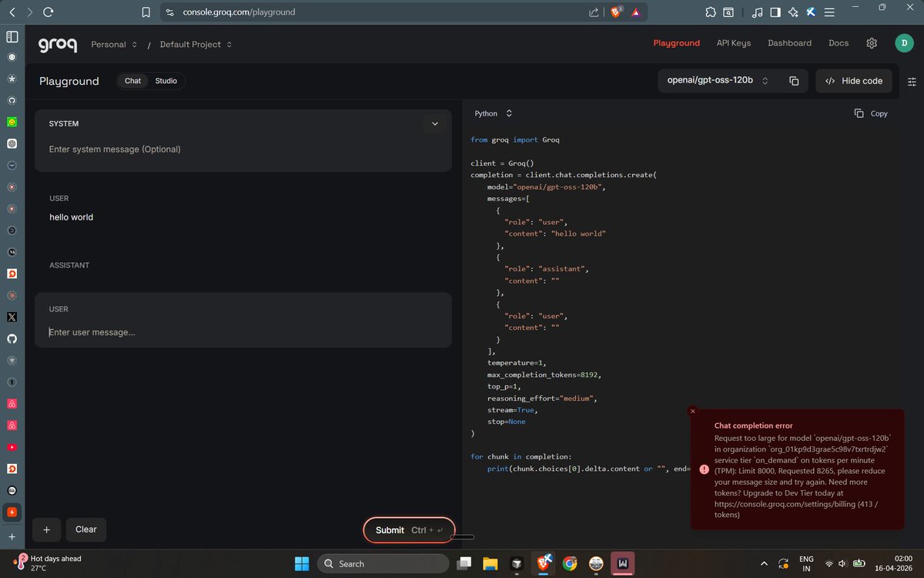Hide the code panel
Image resolution: width=924 pixels, height=578 pixels.
[854, 81]
